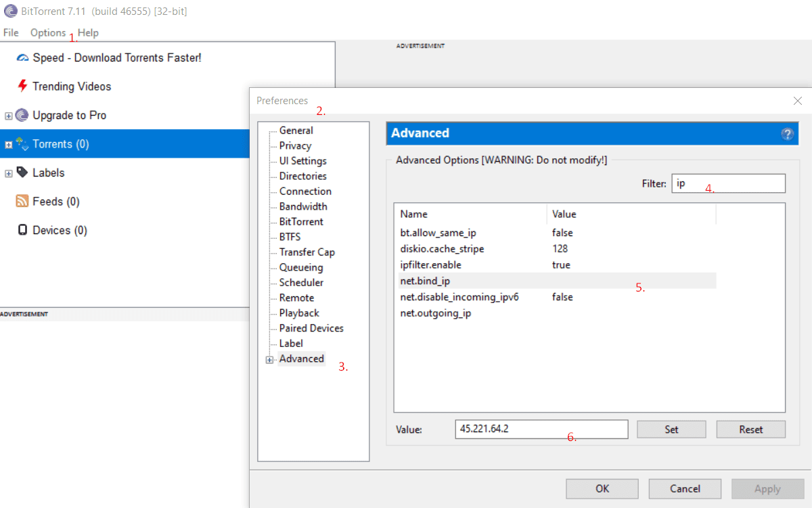
Task: Select Connection in preferences tree
Action: 305,191
